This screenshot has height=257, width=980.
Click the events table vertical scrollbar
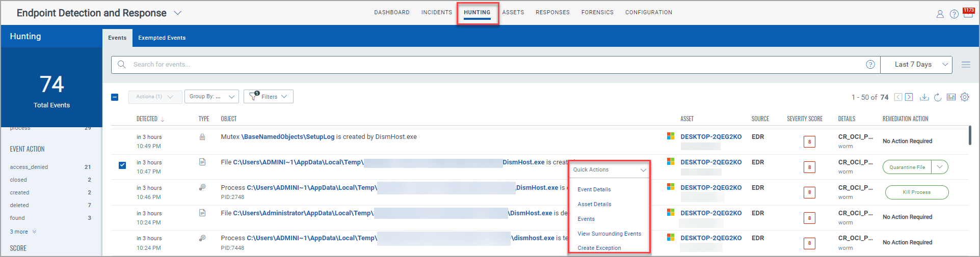click(970, 135)
